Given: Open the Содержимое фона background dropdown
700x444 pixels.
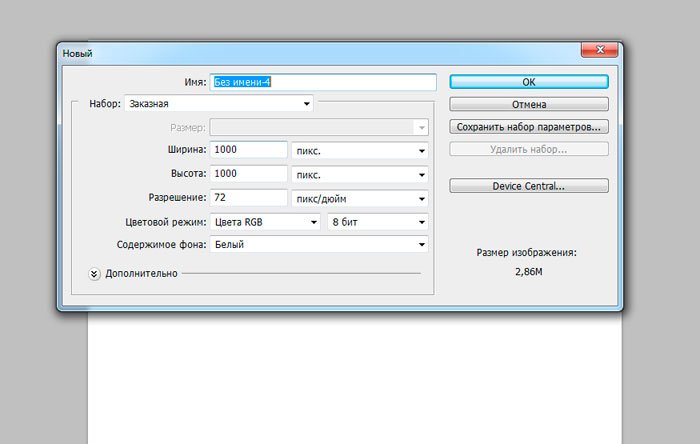Looking at the screenshot, I should [318, 245].
